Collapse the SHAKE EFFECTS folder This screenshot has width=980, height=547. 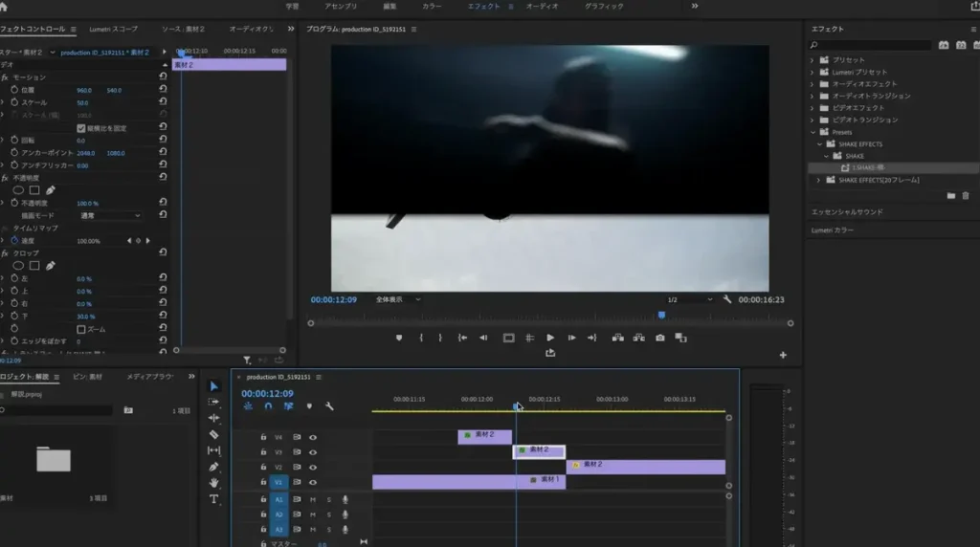(819, 144)
